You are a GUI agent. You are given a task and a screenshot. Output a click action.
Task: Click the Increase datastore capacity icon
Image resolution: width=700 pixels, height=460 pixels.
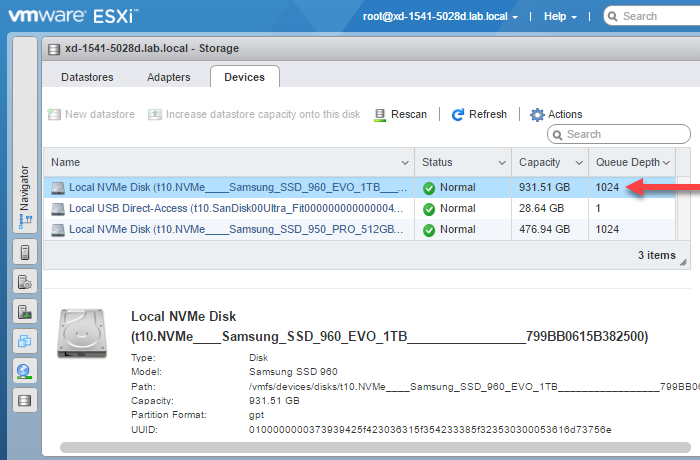click(x=154, y=114)
